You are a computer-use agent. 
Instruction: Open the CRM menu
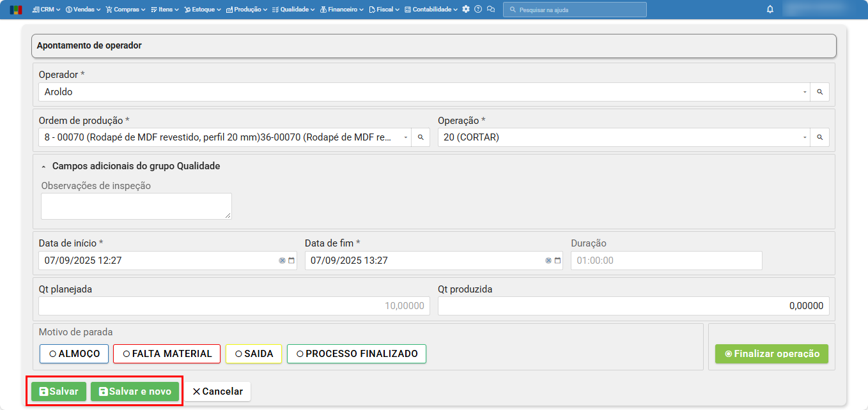tap(47, 10)
